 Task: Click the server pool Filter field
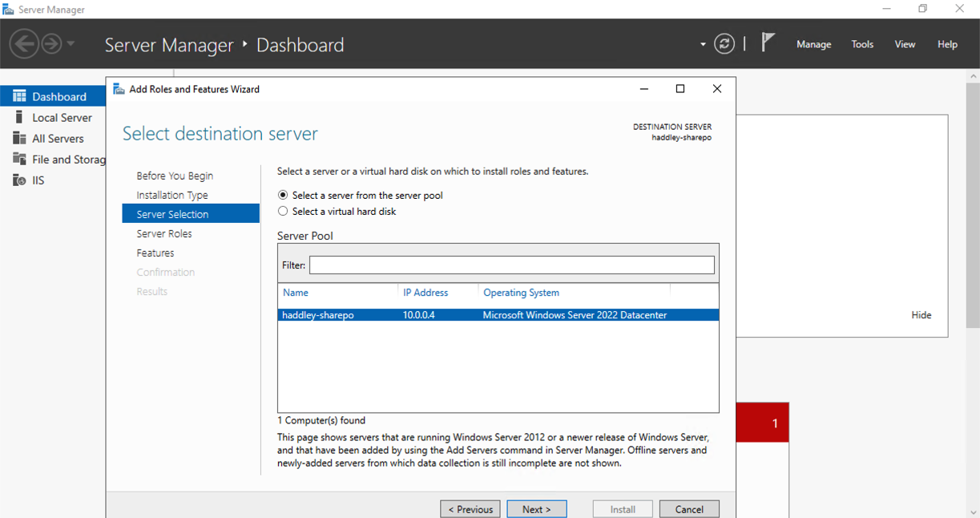pyautogui.click(x=511, y=265)
